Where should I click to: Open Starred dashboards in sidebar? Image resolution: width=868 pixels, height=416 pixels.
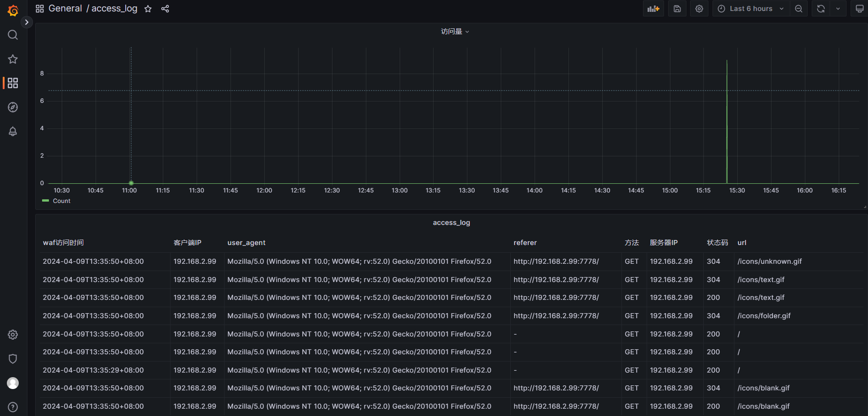[13, 59]
